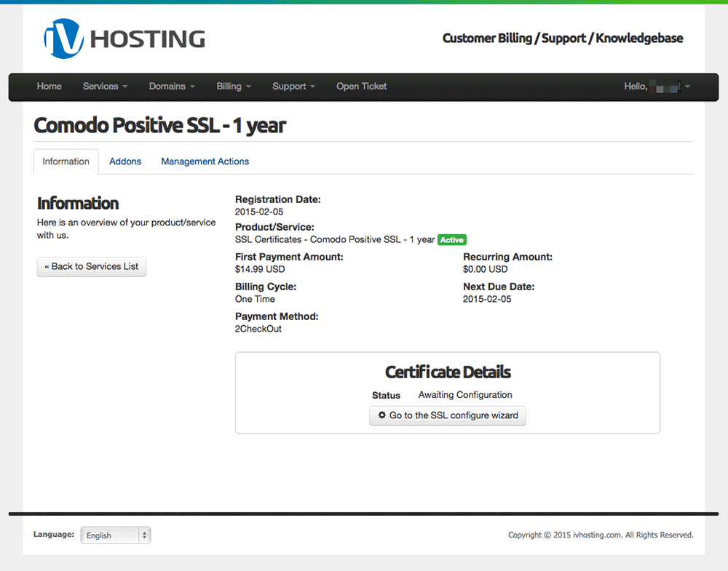
Task: Click the Awaiting Configuration status text
Action: (465, 395)
